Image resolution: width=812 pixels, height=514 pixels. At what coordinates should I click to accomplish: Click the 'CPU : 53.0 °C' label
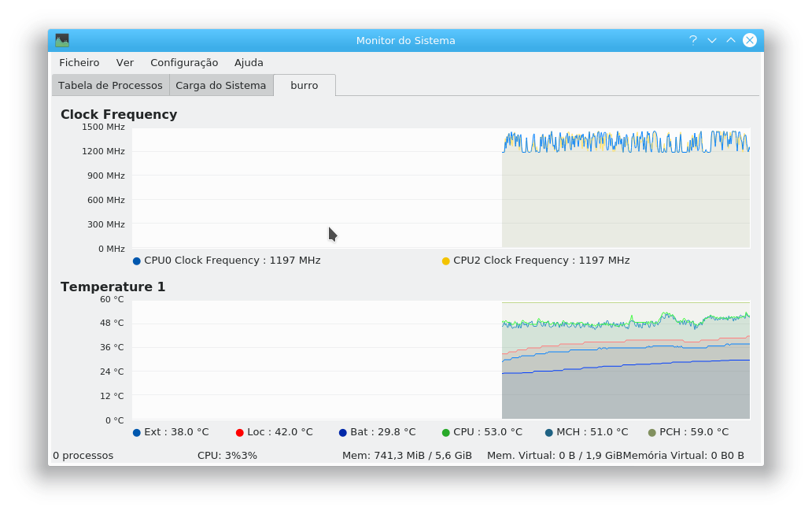[488, 432]
